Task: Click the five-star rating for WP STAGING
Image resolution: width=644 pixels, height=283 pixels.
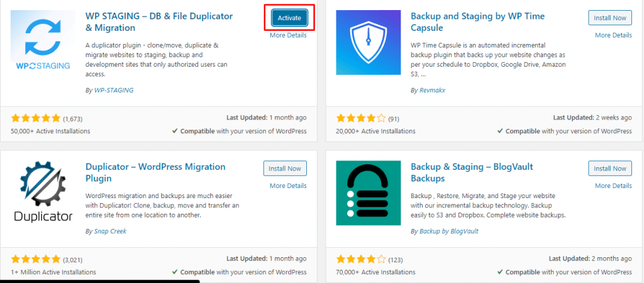Action: click(x=36, y=119)
